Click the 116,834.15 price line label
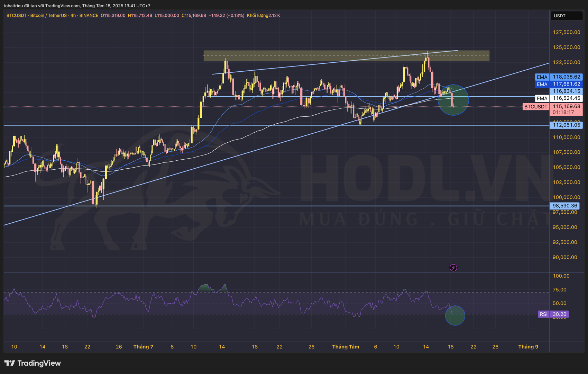588x374 pixels. click(566, 91)
